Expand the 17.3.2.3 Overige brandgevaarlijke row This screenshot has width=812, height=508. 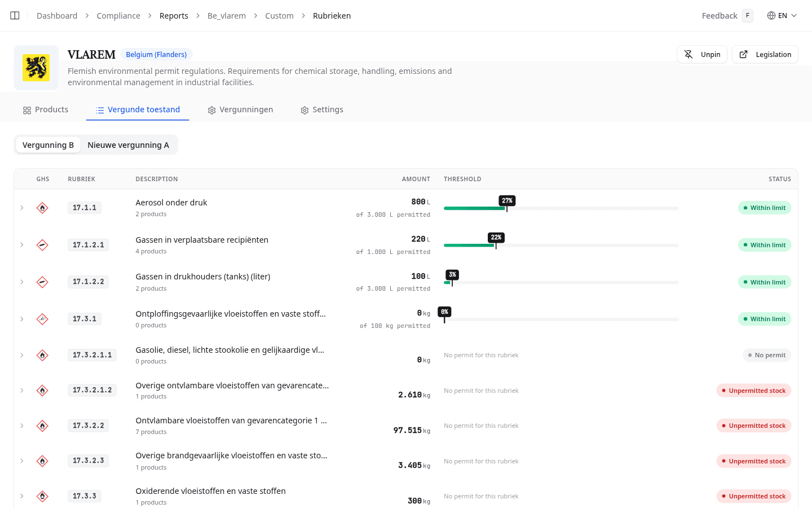tap(22, 461)
